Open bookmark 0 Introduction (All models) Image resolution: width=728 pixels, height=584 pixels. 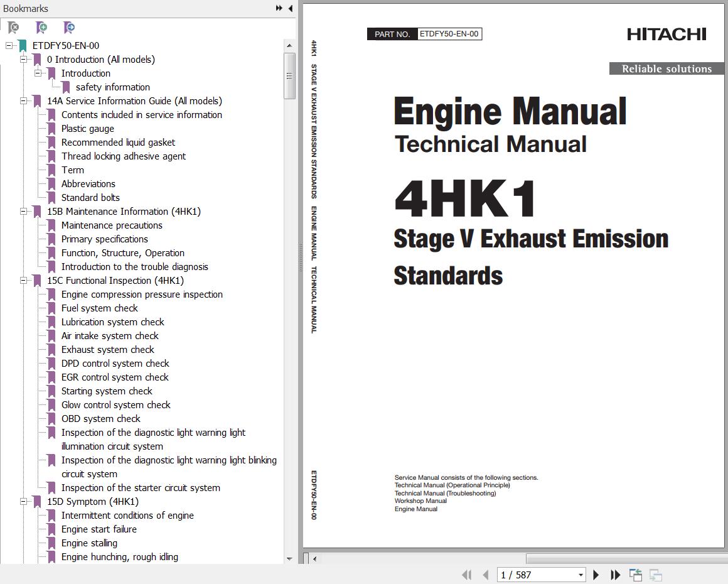tap(101, 60)
